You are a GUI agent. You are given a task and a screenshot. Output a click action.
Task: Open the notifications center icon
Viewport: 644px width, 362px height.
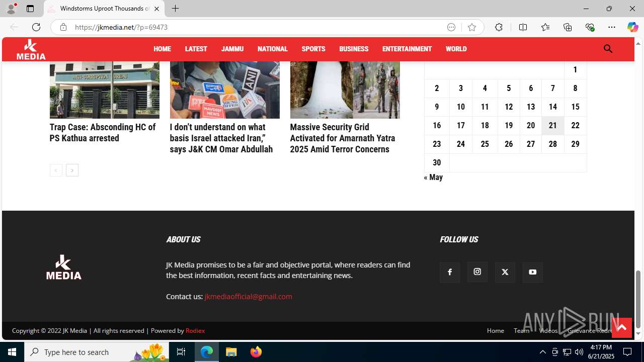click(627, 352)
